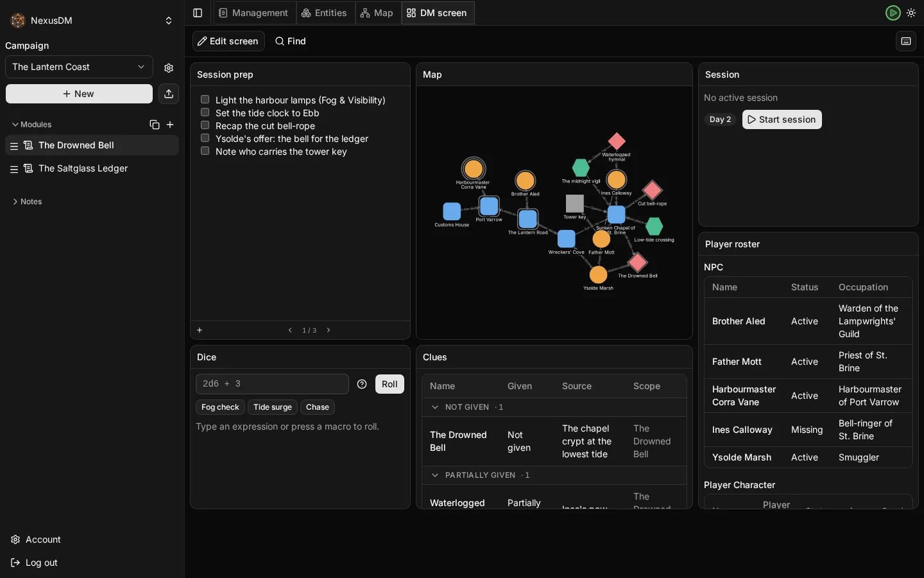Switch to the Management tab
The image size is (924, 578).
(253, 13)
